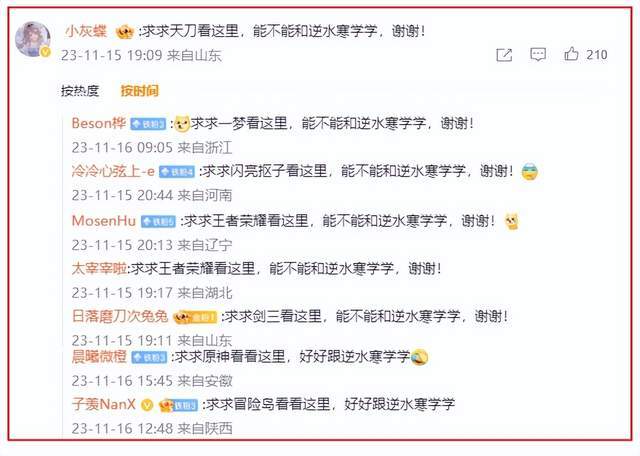Open Beson桦's profile link
Screen dimensions: 640x456
tap(99, 123)
